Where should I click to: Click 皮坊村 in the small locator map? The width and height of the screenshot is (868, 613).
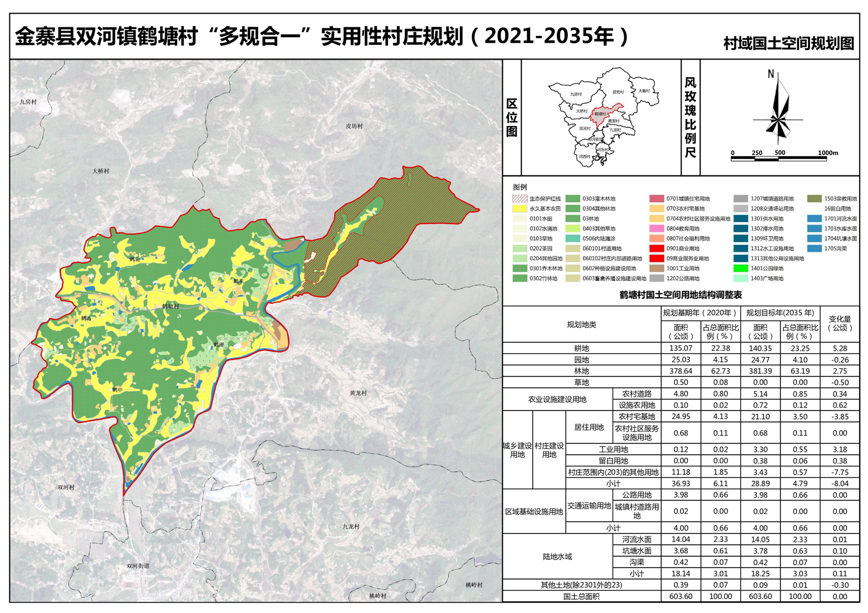pyautogui.click(x=618, y=92)
